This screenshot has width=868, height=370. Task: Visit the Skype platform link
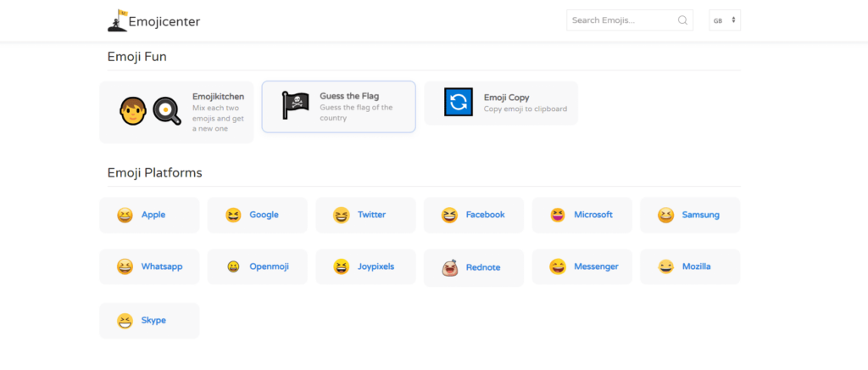(x=153, y=321)
